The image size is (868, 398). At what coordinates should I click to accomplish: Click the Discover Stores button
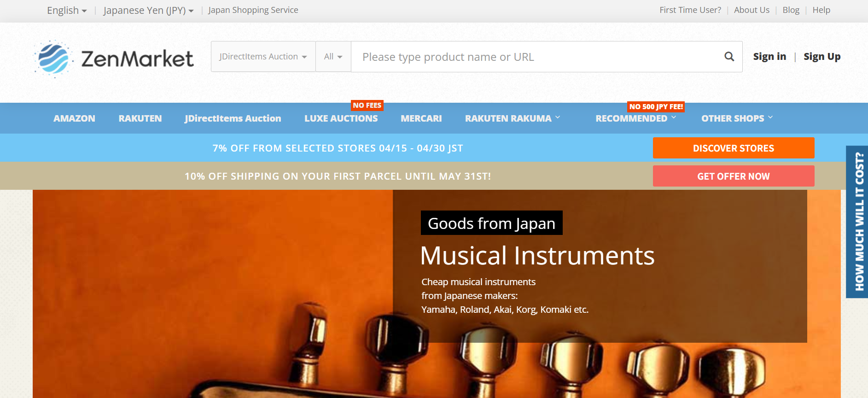pyautogui.click(x=734, y=148)
